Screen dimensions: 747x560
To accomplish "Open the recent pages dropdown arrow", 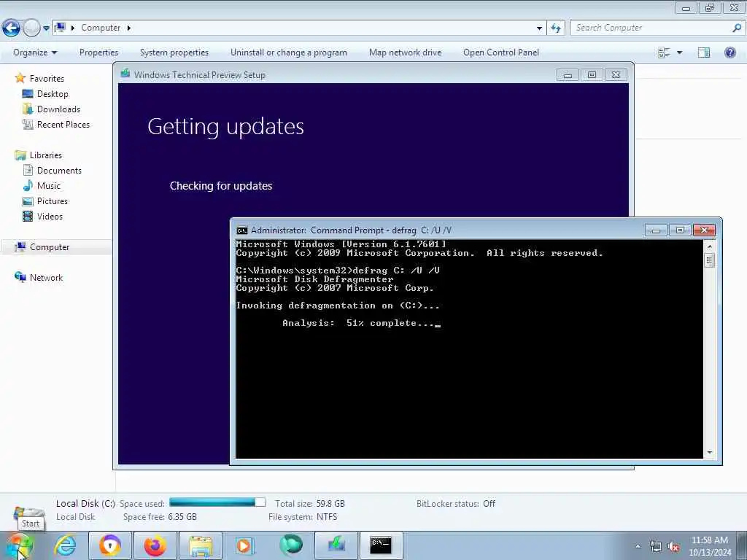I will click(x=46, y=28).
